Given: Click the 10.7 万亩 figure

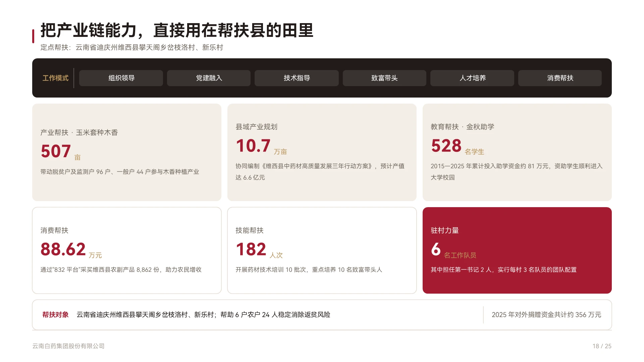Looking at the screenshot, I should [261, 146].
